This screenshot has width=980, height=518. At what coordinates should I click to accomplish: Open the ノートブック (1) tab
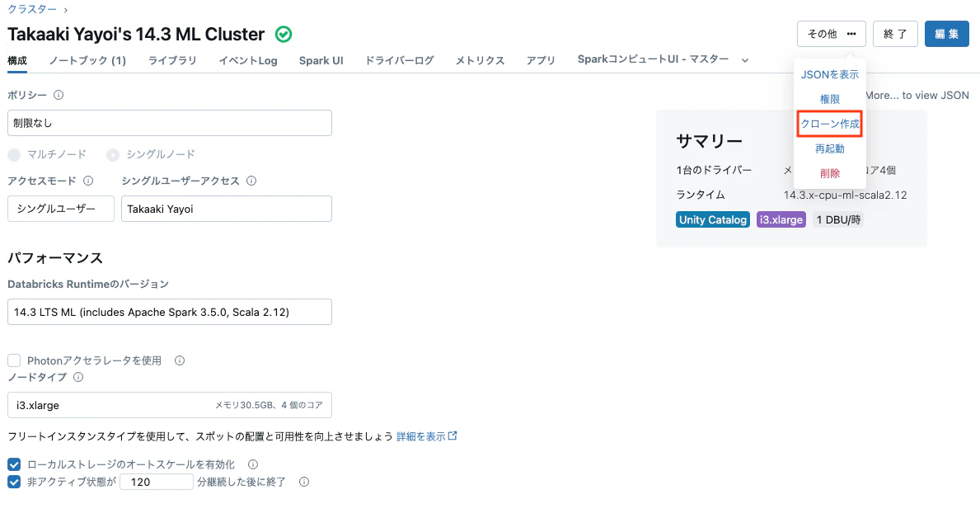87,61
